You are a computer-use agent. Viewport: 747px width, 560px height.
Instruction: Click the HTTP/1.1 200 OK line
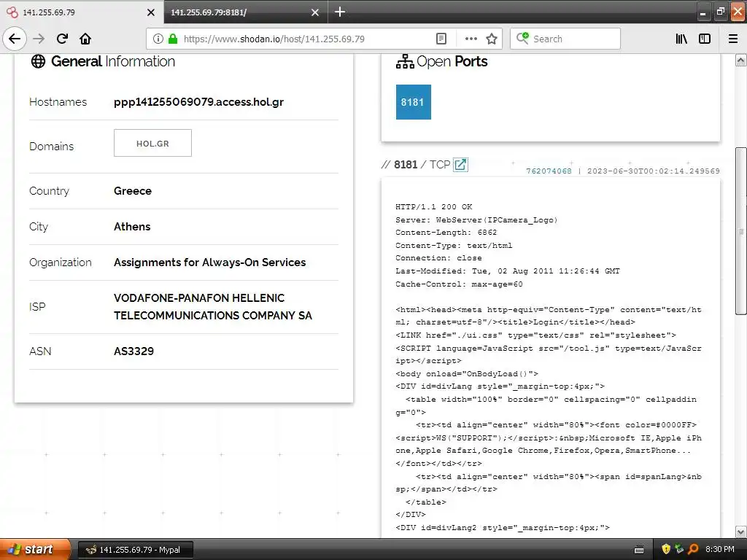(x=433, y=206)
